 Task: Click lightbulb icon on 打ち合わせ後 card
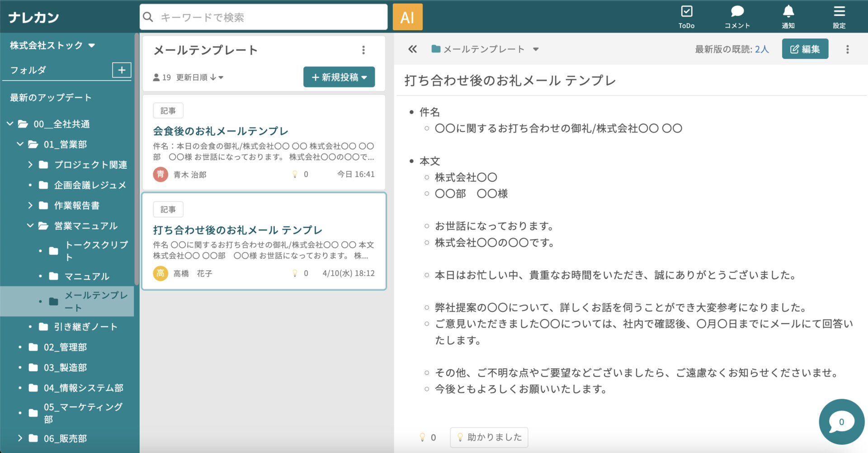[295, 273]
